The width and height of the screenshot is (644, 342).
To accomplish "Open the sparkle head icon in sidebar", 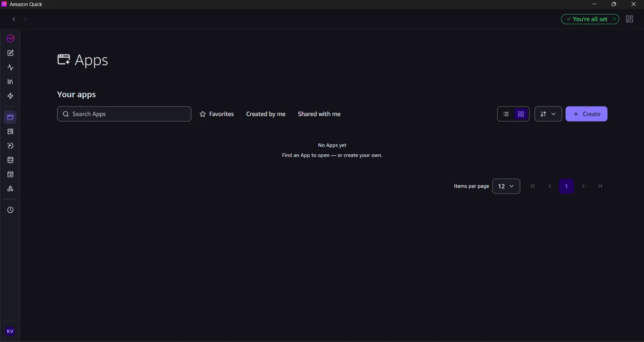I will (10, 146).
